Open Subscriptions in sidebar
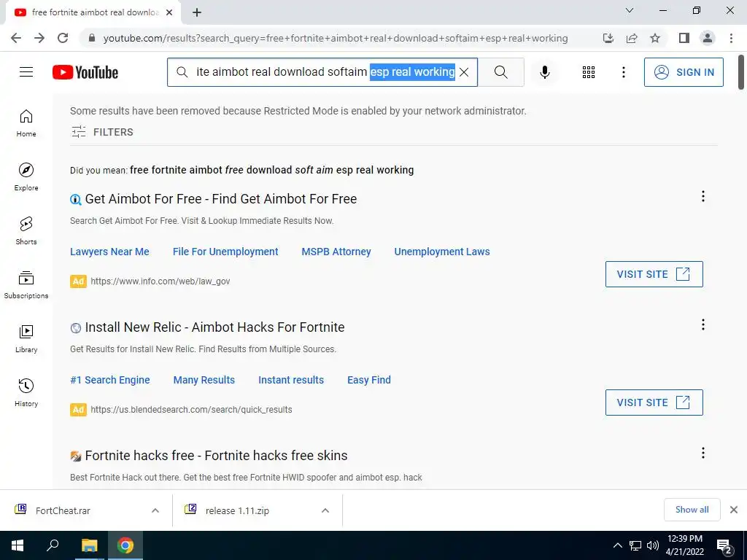Screen dimensions: 747x560 26,285
